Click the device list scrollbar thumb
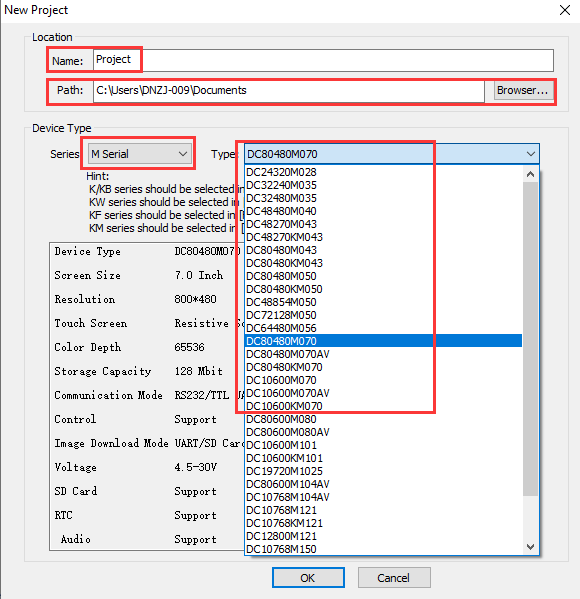Screen dimensions: 580x599 (530, 339)
